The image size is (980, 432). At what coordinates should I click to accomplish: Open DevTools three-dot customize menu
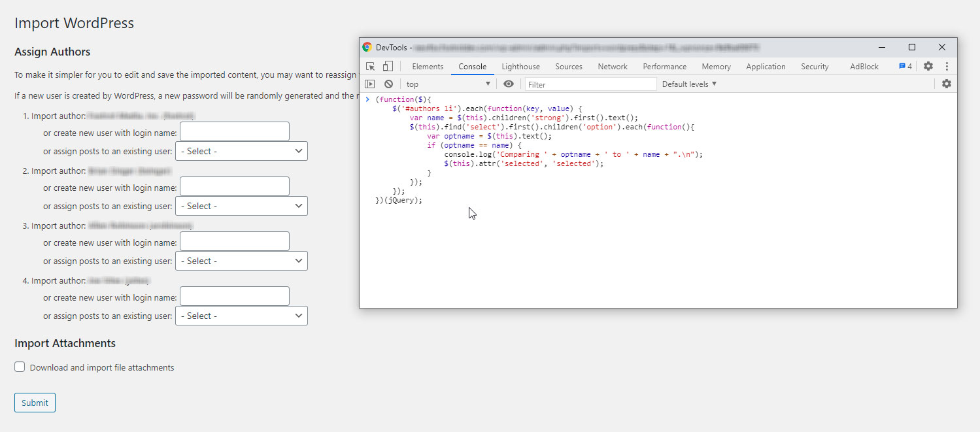tap(947, 66)
